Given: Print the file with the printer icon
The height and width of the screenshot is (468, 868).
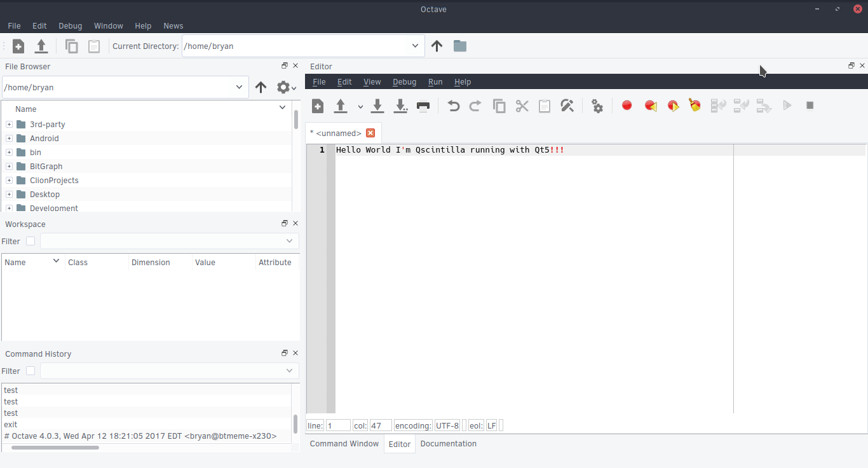Looking at the screenshot, I should click(423, 106).
